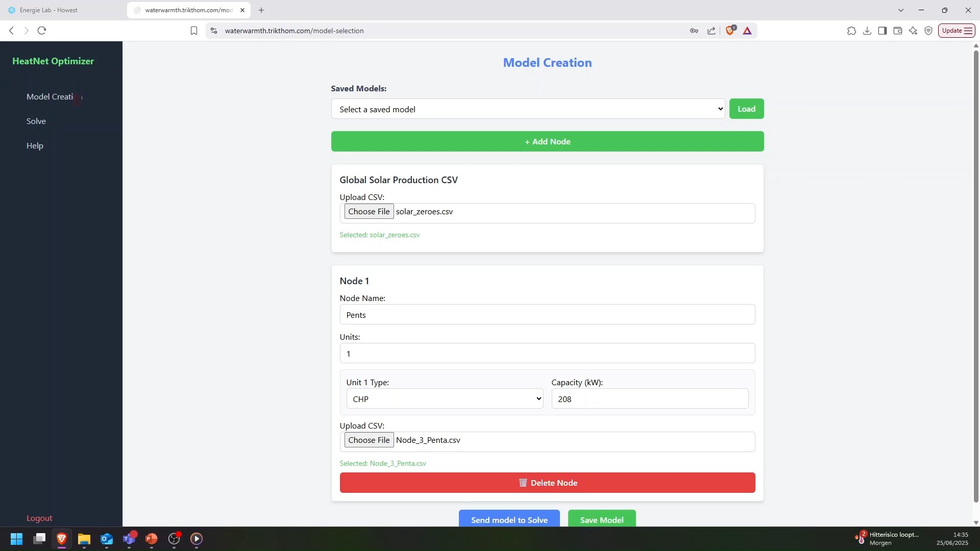The height and width of the screenshot is (551, 980).
Task: Click Logout link in sidebar
Action: [39, 518]
